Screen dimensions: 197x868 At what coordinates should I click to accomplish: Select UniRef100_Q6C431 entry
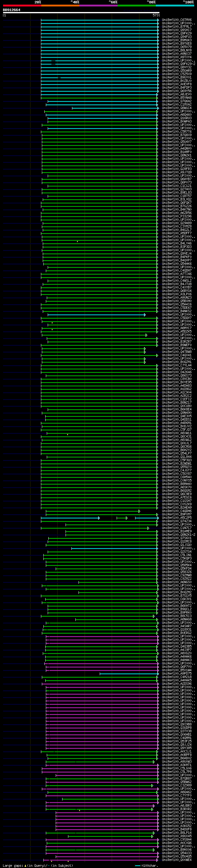(x=176, y=436)
